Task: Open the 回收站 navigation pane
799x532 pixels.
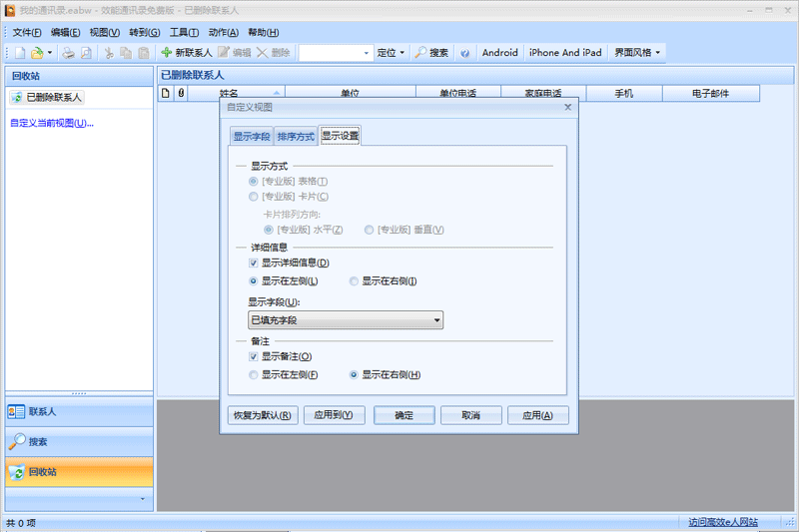Action: (79, 472)
